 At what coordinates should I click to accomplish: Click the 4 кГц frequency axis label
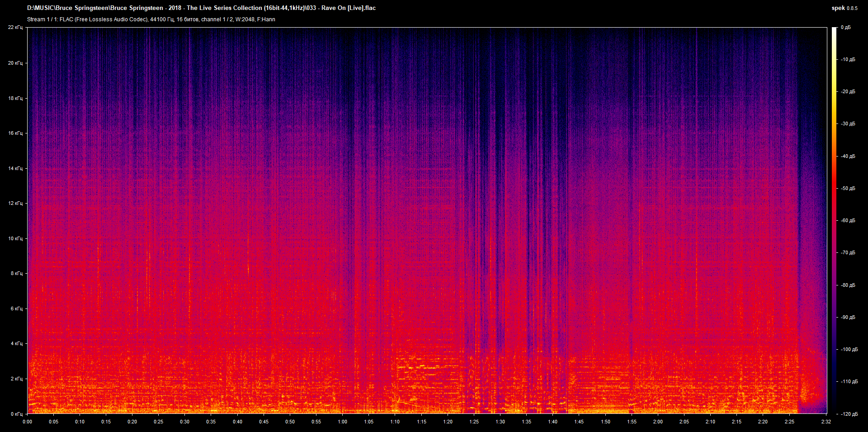pos(16,343)
